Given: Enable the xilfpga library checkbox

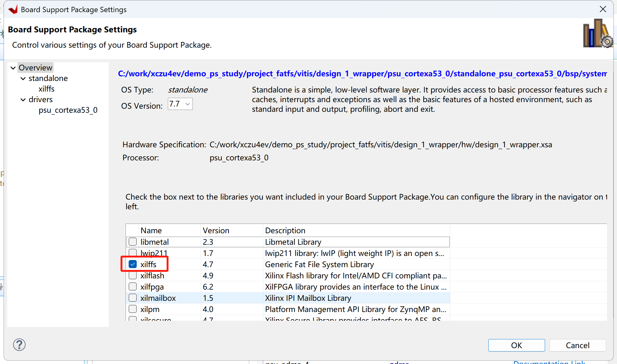Looking at the screenshot, I should coord(133,287).
